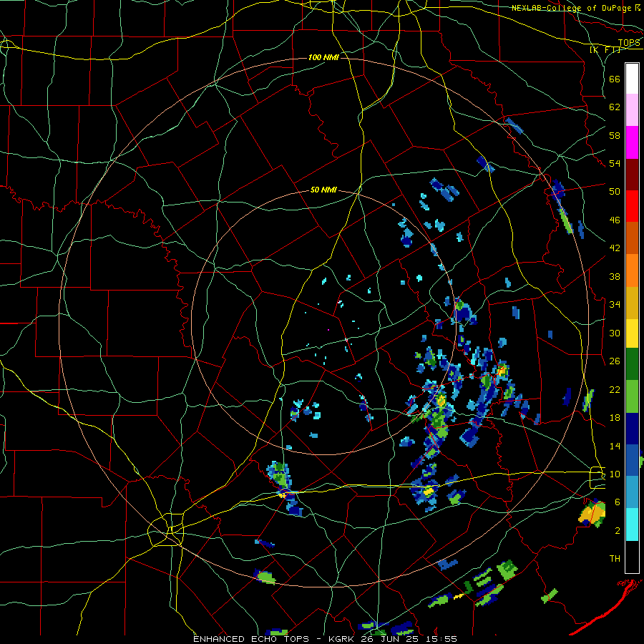The width and height of the screenshot is (644, 644).
Task: Click the legend value "66"
Action: [615, 79]
